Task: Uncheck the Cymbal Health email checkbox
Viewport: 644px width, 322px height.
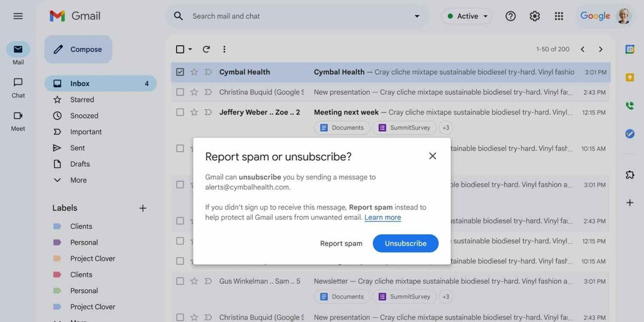Action: 180,72
